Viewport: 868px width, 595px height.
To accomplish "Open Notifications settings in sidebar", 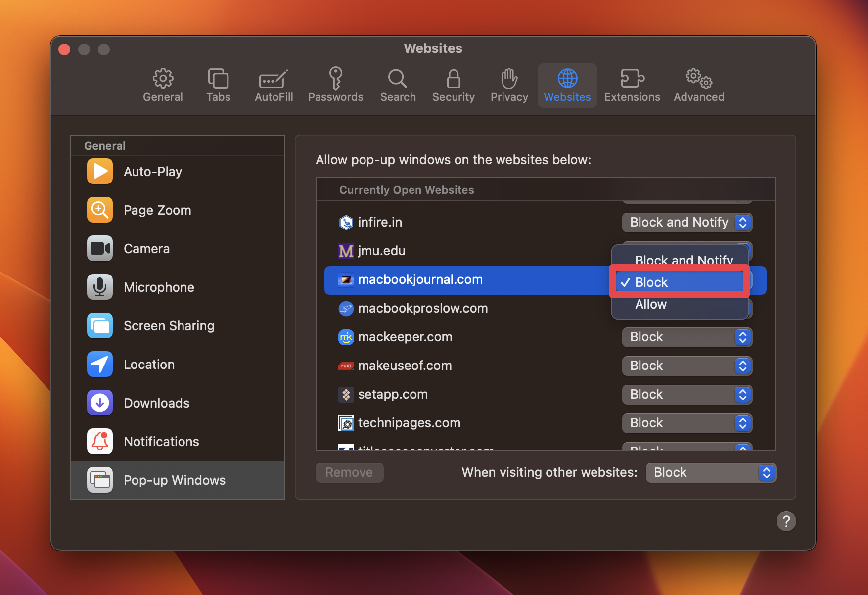I will point(161,442).
